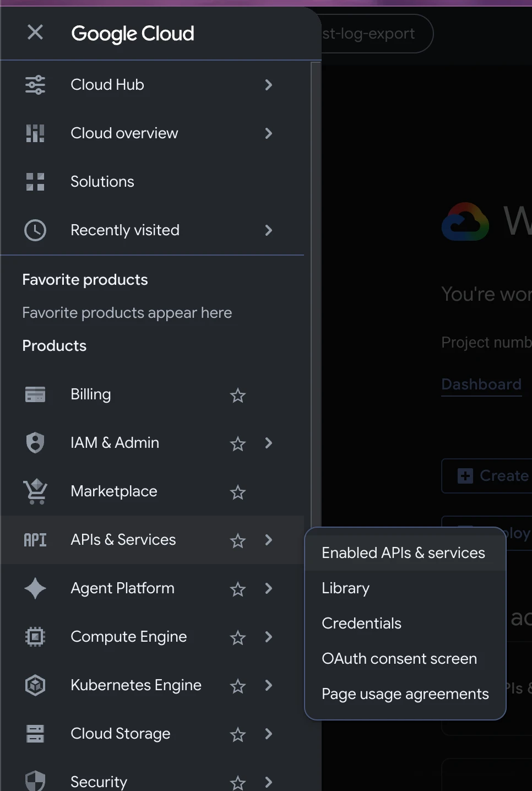Expand the Recently visited submenu chevron

269,230
